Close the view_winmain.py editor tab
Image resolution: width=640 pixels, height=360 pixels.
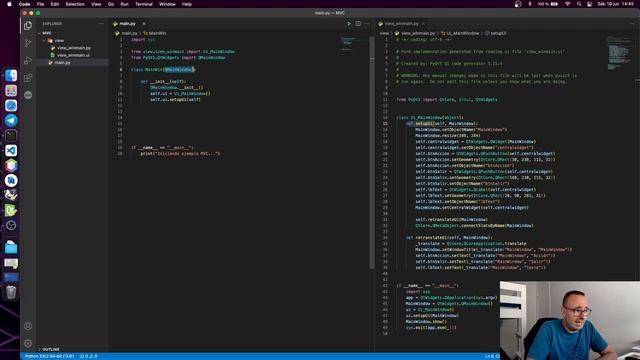coord(423,24)
